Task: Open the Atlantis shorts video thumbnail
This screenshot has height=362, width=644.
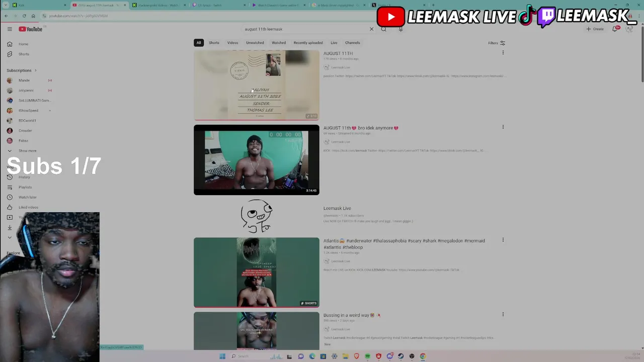Action: (x=257, y=273)
